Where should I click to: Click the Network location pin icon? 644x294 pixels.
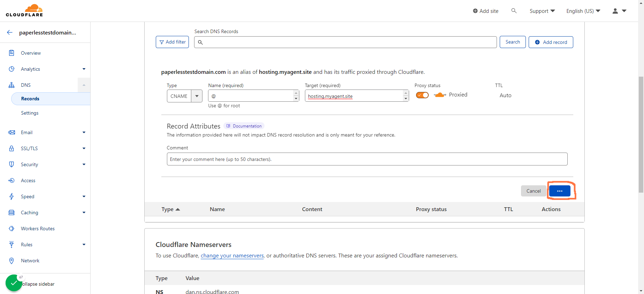11,261
